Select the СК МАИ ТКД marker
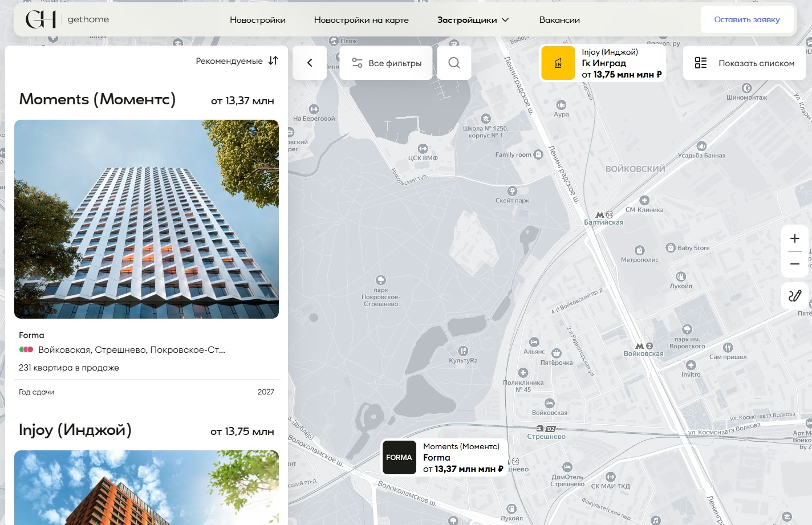This screenshot has height=525, width=812. tap(611, 477)
